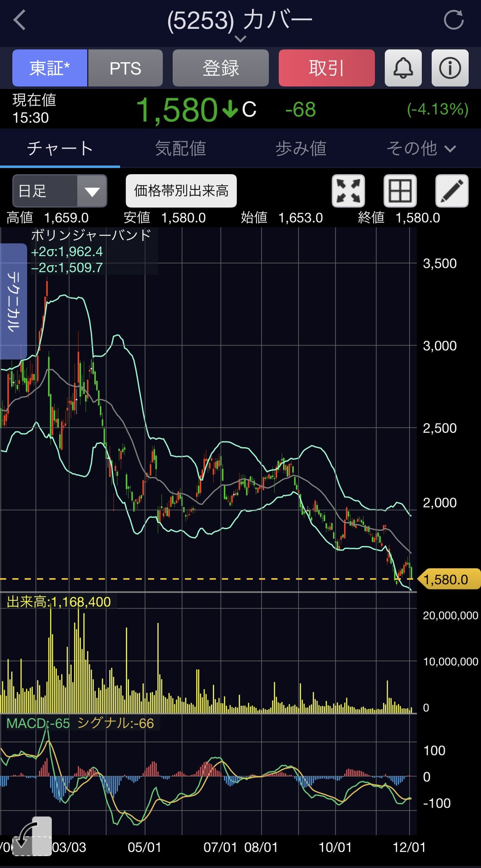Viewport: 481px width, 868px height.
Task: Tap the rotate screen icon
Action: pyautogui.click(x=32, y=836)
